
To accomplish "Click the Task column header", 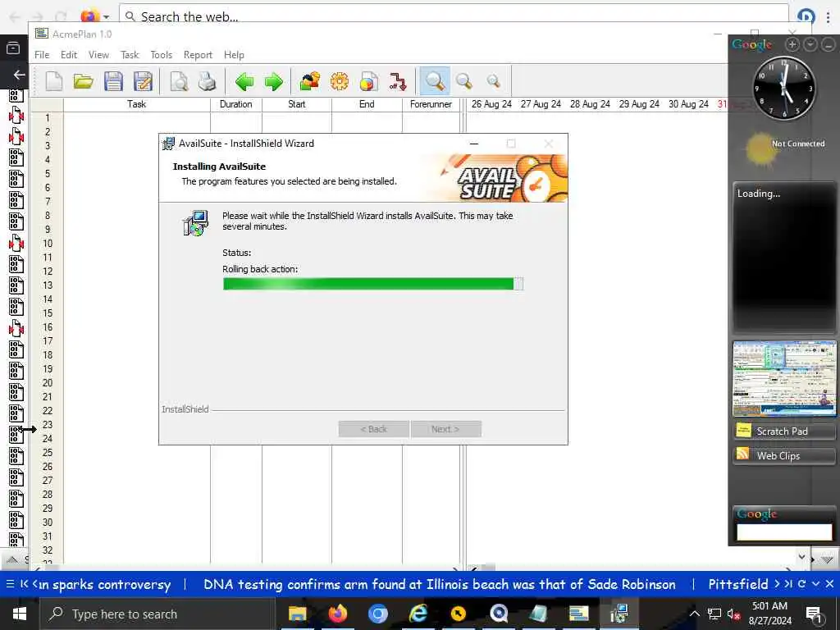I will [x=137, y=104].
